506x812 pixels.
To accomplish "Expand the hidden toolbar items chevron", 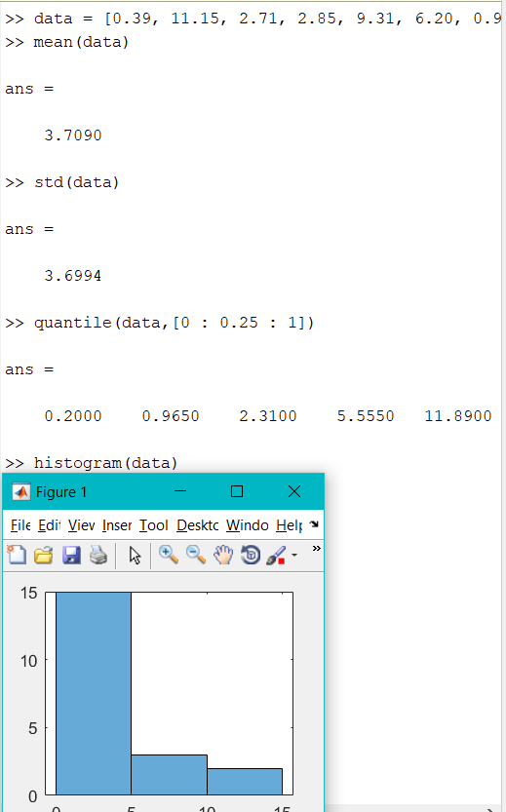I will [x=317, y=549].
